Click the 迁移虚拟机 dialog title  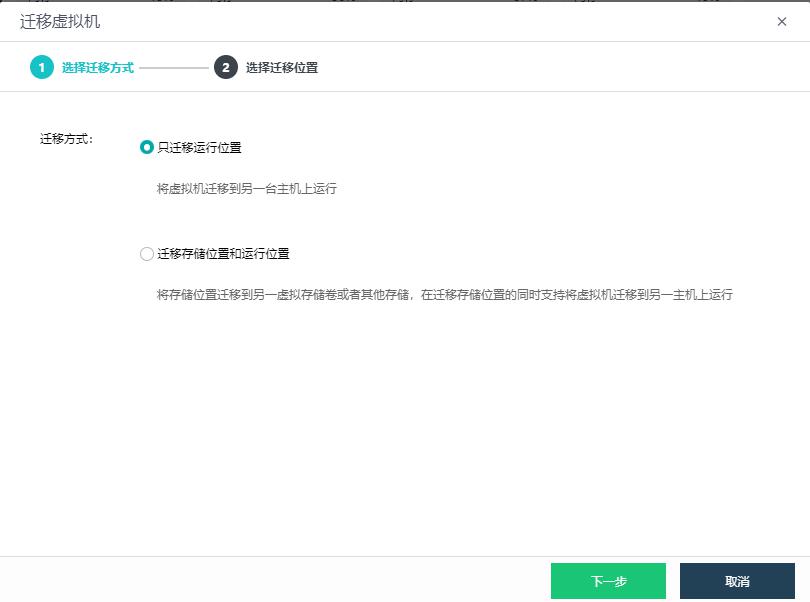[60, 21]
